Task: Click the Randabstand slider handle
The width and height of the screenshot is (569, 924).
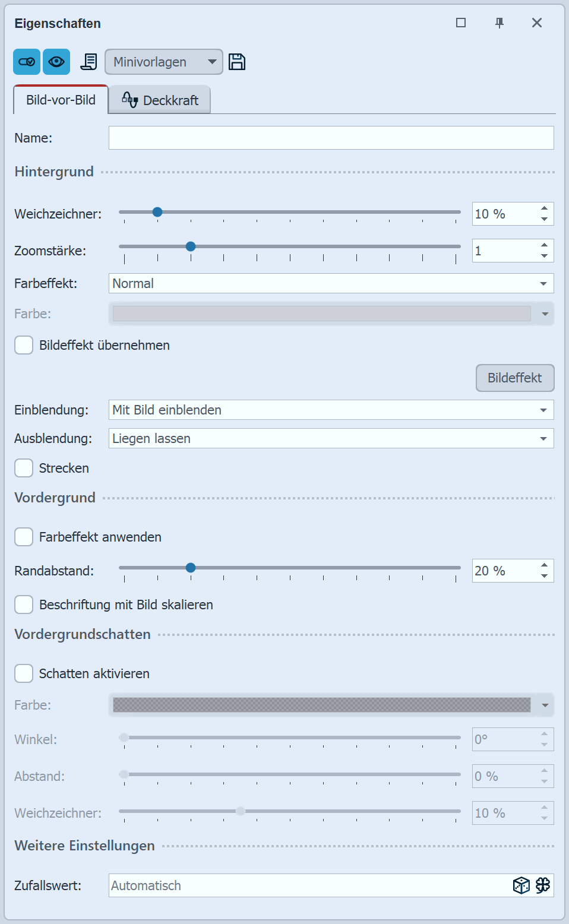Action: (x=191, y=568)
